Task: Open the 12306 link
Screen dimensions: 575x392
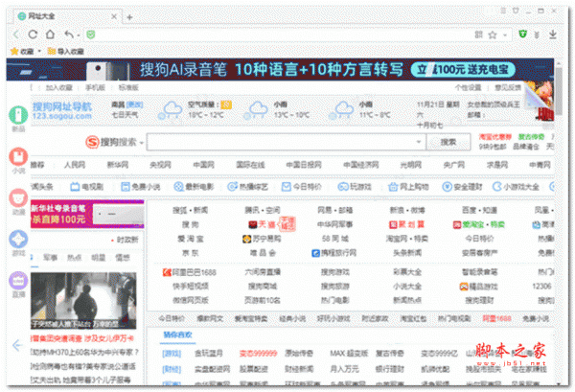Action: point(541,287)
